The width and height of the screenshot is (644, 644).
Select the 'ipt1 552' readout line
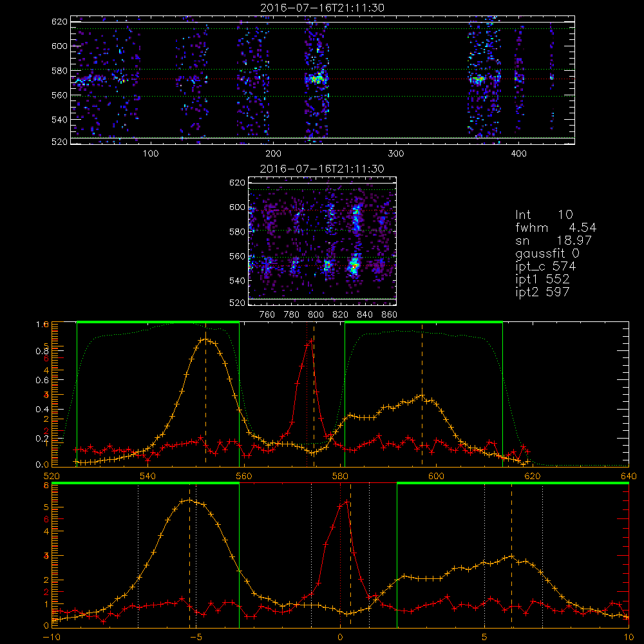click(x=542, y=279)
